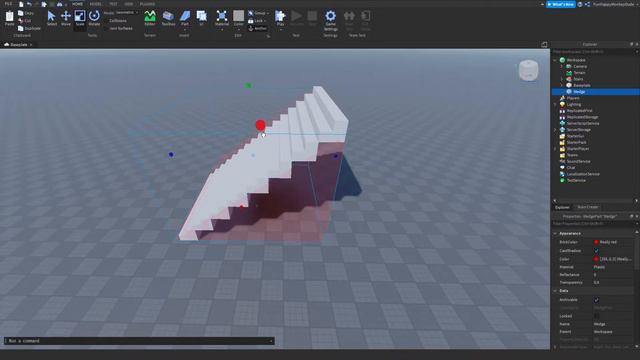Click the What's New button
This screenshot has width=640, height=360.
561,4
